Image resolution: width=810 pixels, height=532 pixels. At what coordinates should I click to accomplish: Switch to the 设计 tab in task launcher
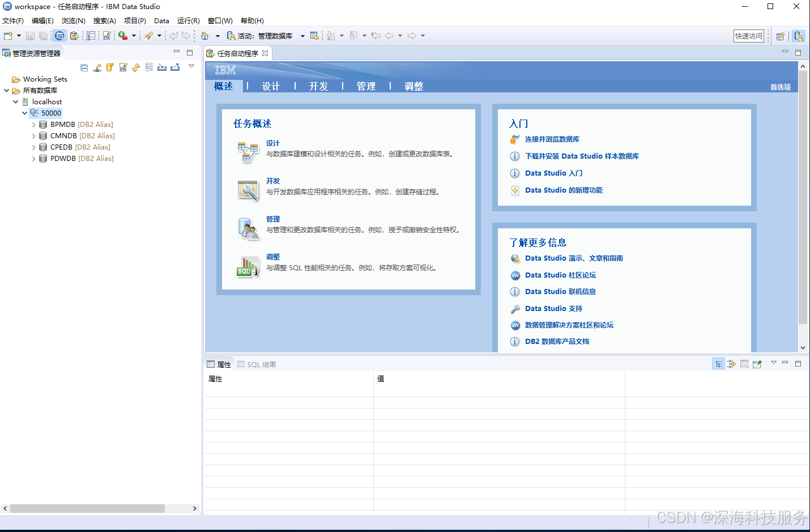pyautogui.click(x=271, y=86)
